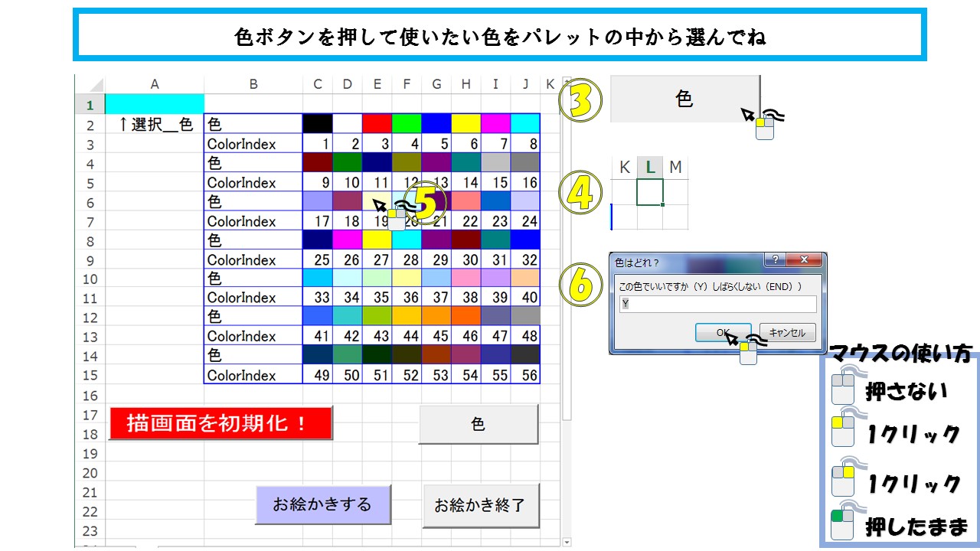The image size is (980, 551).
Task: Close the 色はどれ？ dialog with X
Action: 805,260
